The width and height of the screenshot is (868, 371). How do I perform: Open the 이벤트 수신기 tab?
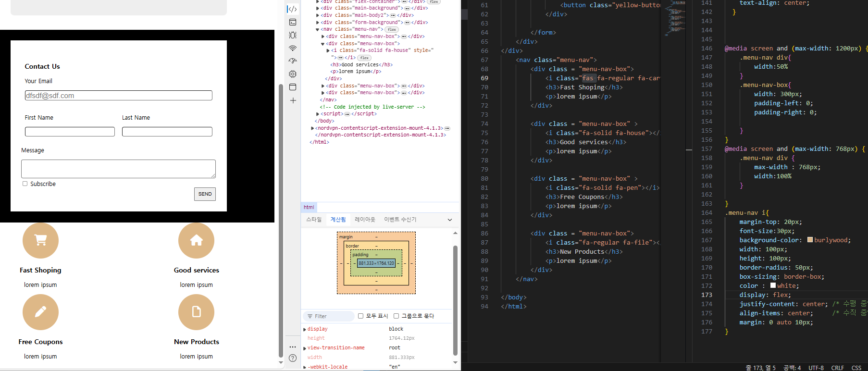(400, 219)
